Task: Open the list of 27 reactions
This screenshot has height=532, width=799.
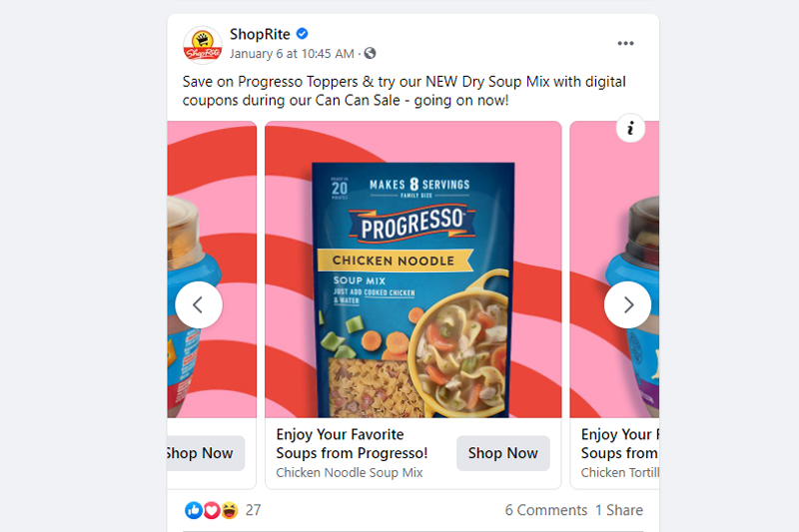Action: [x=254, y=510]
